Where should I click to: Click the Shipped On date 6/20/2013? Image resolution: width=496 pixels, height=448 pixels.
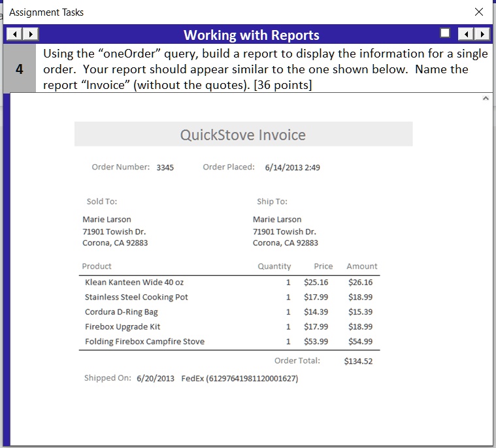tap(156, 378)
